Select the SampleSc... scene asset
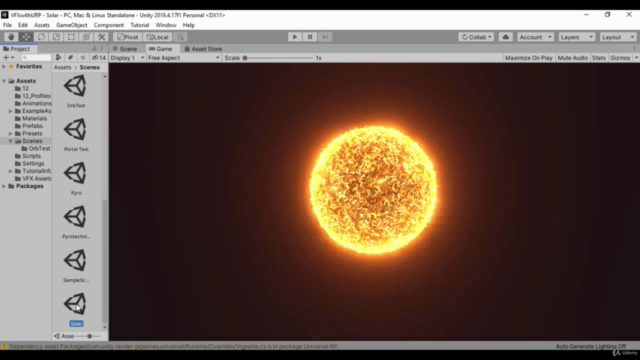The width and height of the screenshot is (640, 360). [76, 265]
